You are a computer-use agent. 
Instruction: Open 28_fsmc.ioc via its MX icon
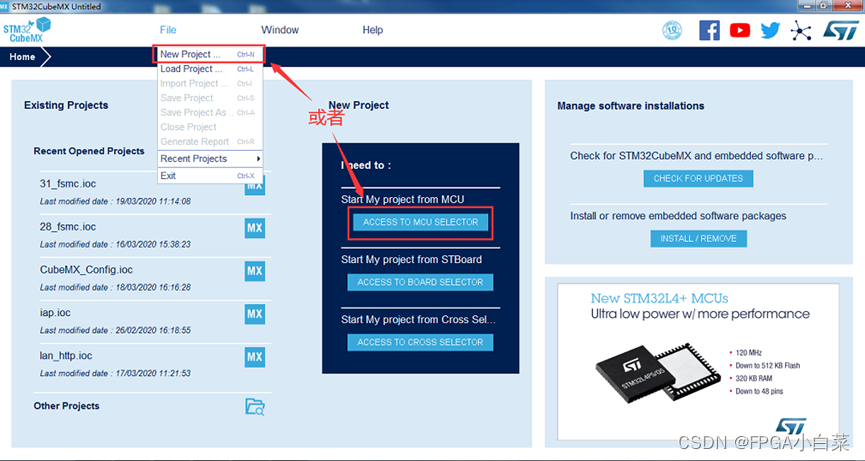[254, 228]
